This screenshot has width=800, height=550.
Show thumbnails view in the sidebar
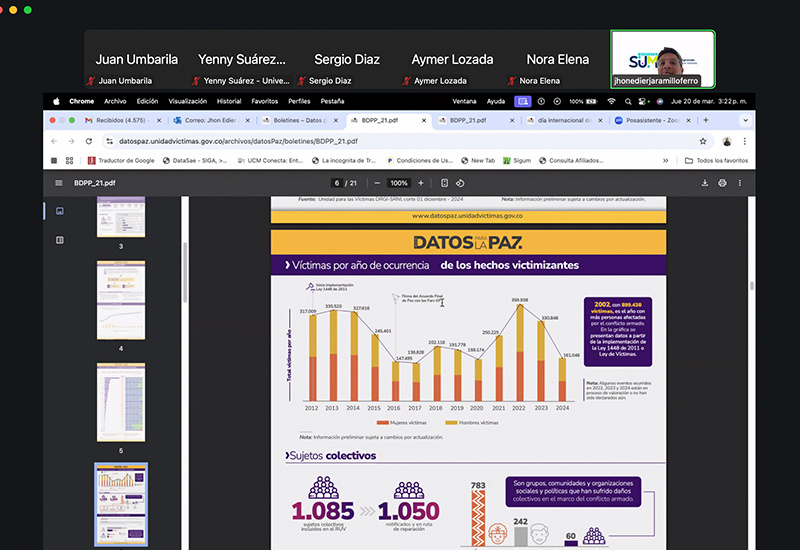[x=59, y=211]
